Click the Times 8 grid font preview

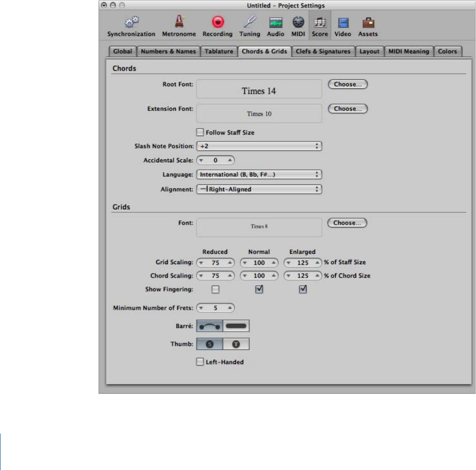coord(259,227)
